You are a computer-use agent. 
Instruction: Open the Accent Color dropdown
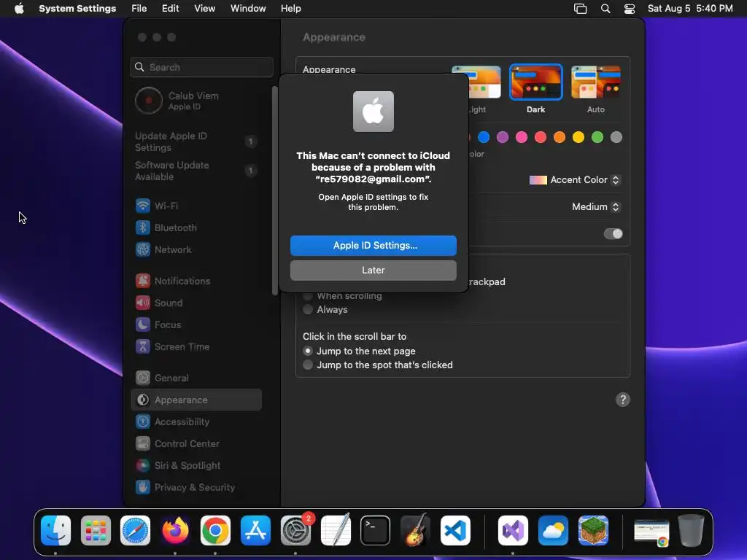click(574, 179)
